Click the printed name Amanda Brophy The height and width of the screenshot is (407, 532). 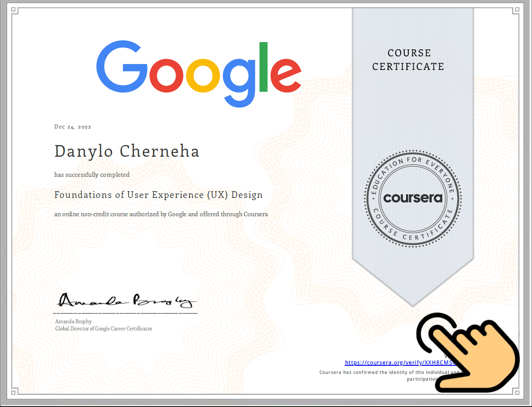pos(73,321)
